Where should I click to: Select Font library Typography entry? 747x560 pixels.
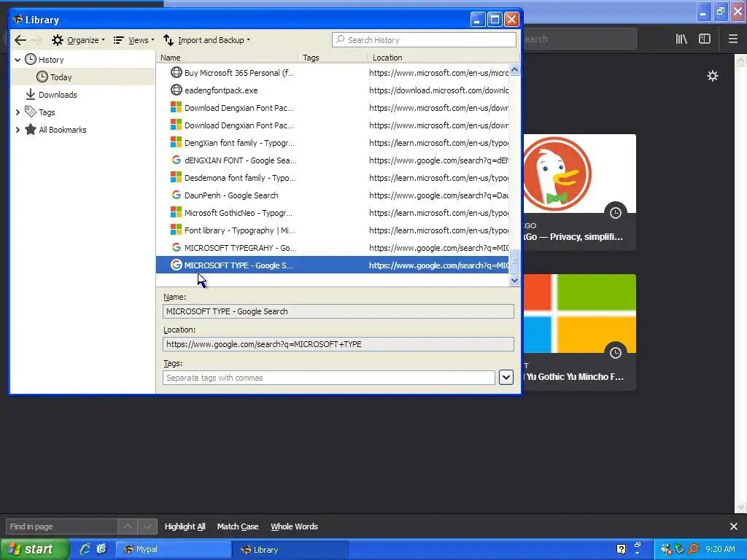(333, 230)
